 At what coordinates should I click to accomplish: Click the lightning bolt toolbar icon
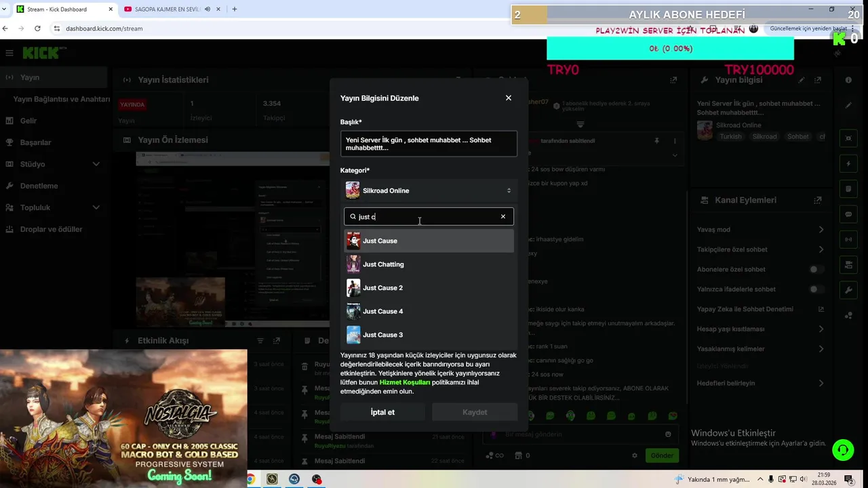[848, 163]
